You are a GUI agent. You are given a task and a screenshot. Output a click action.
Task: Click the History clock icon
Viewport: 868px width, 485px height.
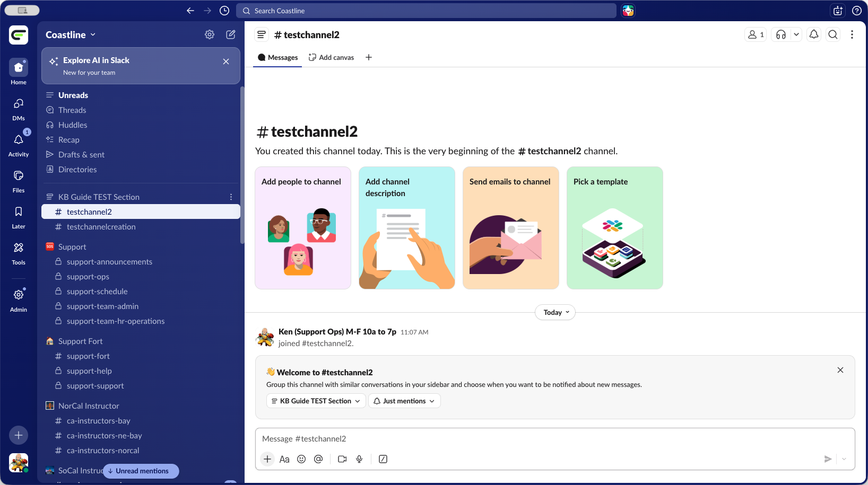[x=224, y=11]
